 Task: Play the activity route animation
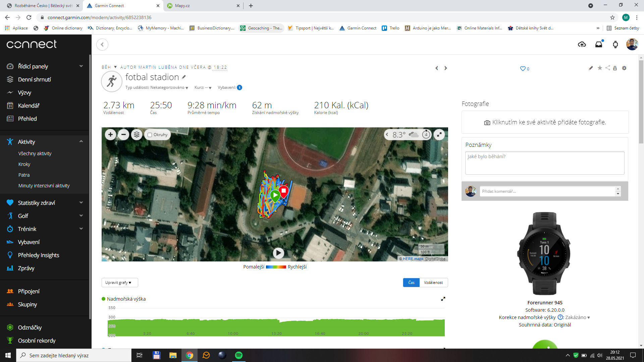pos(278,253)
